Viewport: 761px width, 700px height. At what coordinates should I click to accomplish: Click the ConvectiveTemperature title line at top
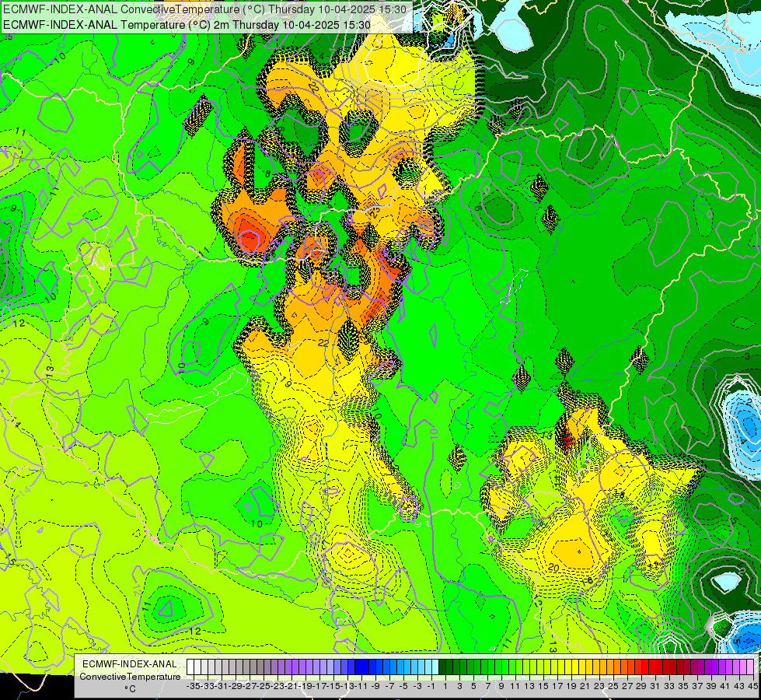point(204,9)
